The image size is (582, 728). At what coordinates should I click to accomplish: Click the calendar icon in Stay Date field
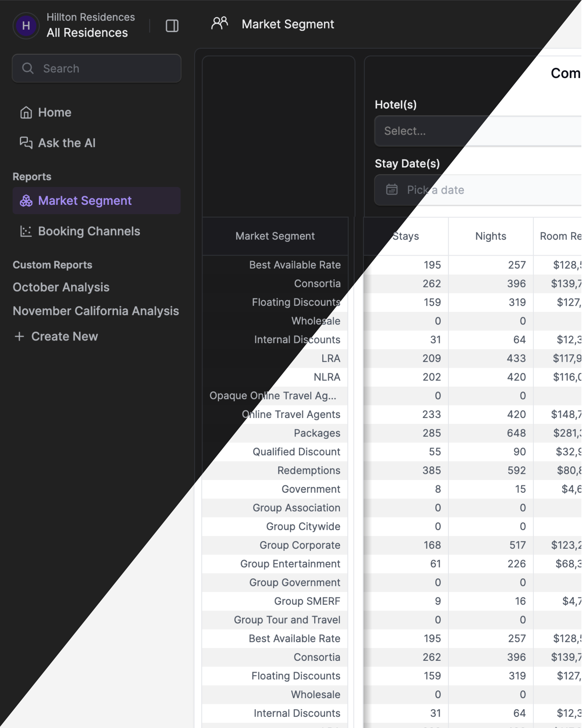tap(392, 190)
